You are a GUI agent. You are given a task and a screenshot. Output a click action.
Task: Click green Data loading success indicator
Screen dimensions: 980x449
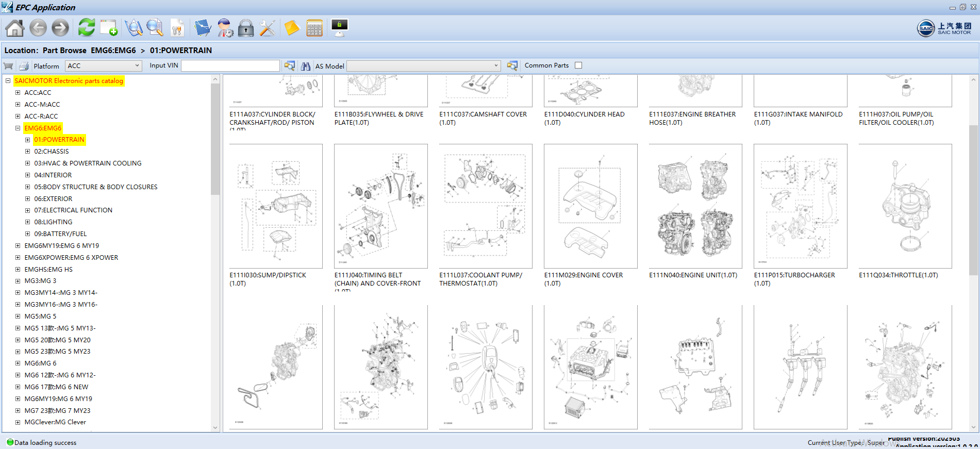pos(10,442)
